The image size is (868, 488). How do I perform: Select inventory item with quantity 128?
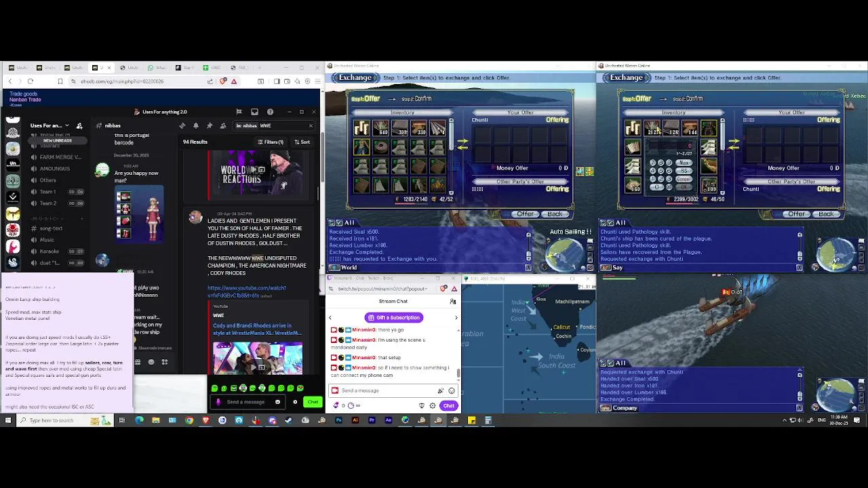671,128
